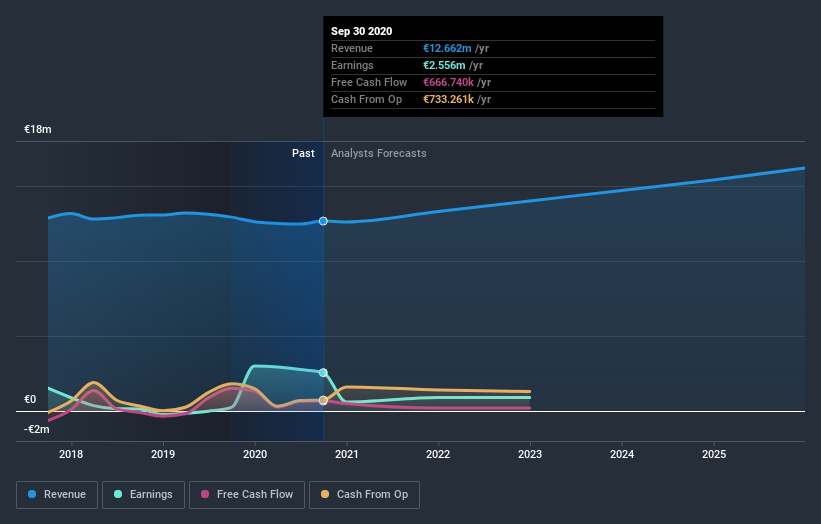Click the €0 y-axis label
821x524 pixels.
pos(30,399)
